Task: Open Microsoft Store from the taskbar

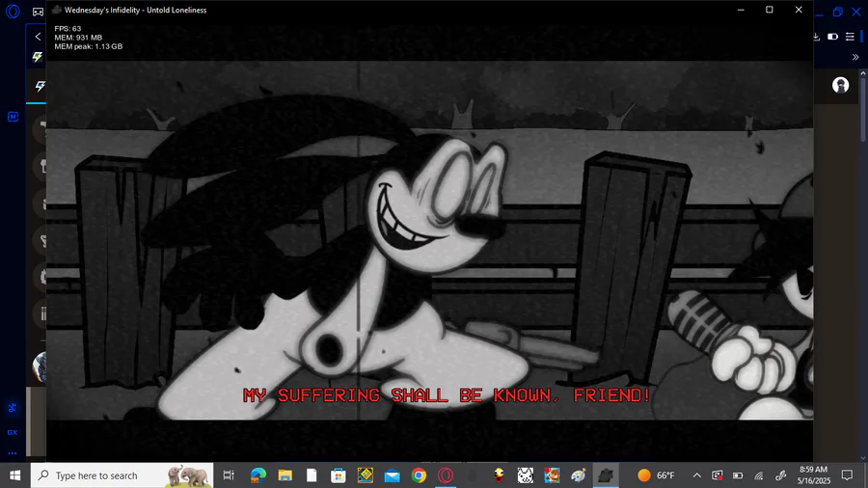Action: pyautogui.click(x=339, y=475)
